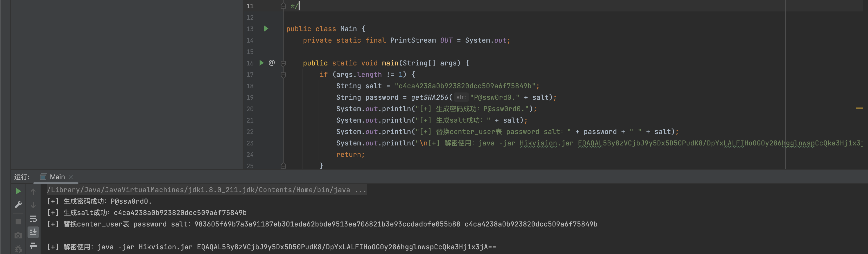The image size is (868, 254).
Task: Collapse the comment fold marker at line 11
Action: (283, 6)
